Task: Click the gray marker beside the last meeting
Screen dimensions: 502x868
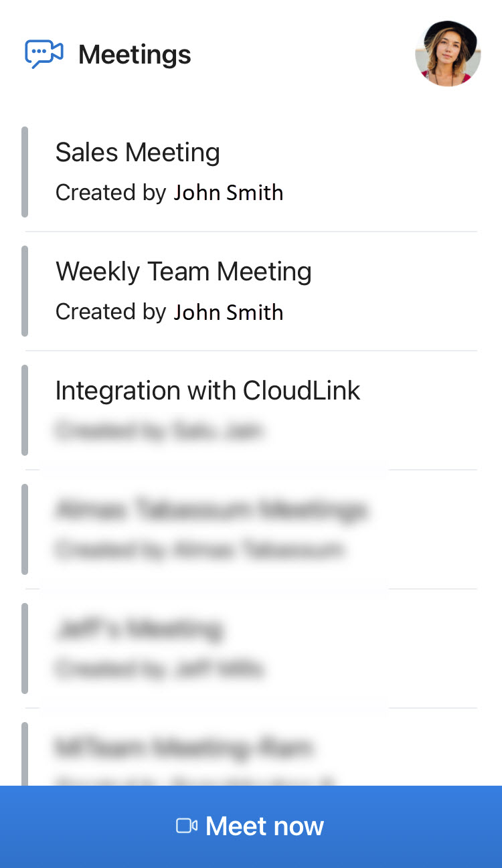Action: [25, 754]
